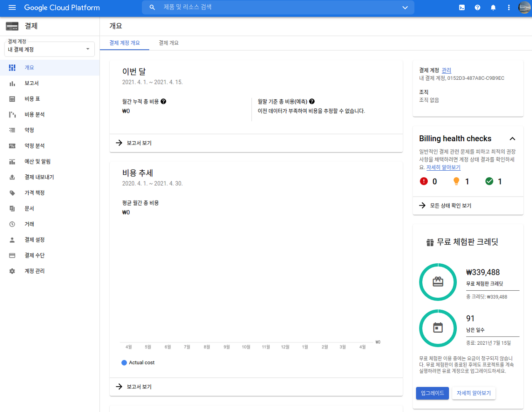This screenshot has width=532, height=412.
Task: Click help icon beside 월간 누적 총 비용
Action: point(163,101)
